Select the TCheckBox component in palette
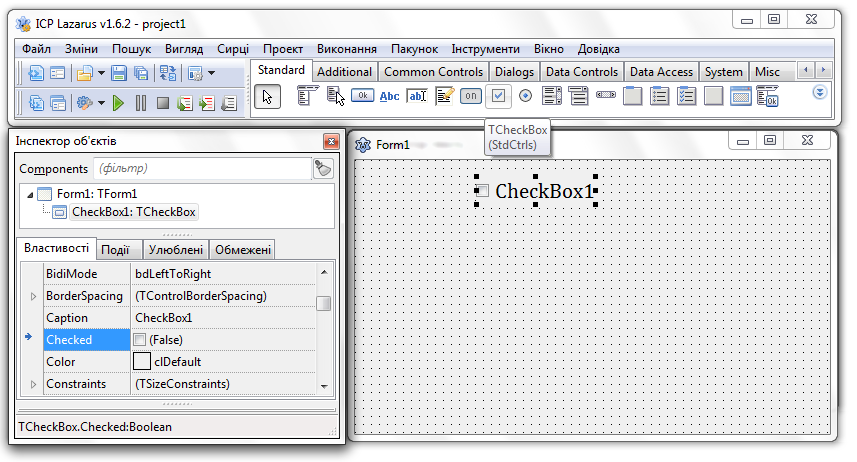The height and width of the screenshot is (462, 857). click(498, 96)
